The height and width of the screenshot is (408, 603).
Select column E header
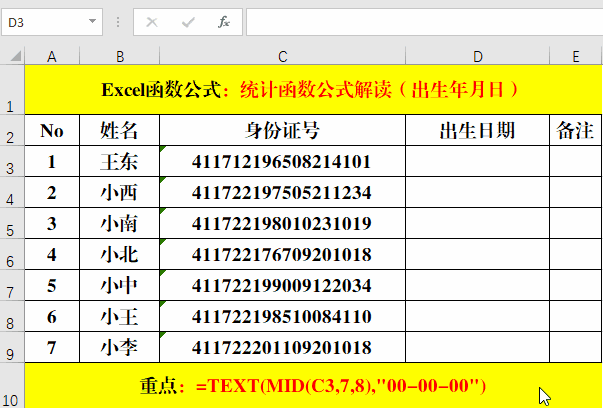pos(576,57)
